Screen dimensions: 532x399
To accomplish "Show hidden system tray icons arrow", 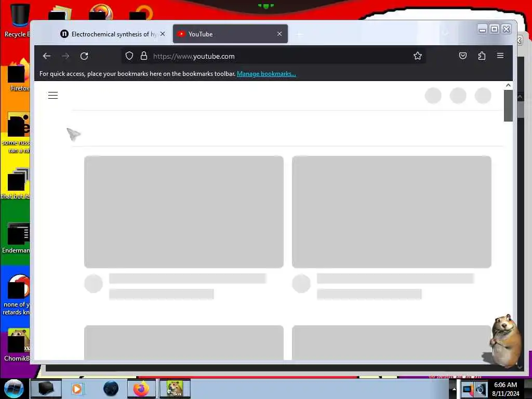I will (454, 389).
